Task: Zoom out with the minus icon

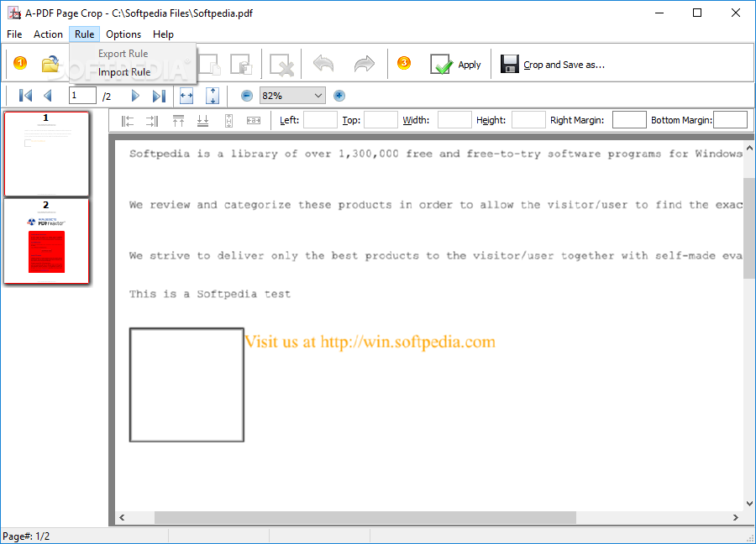Action: pos(247,96)
